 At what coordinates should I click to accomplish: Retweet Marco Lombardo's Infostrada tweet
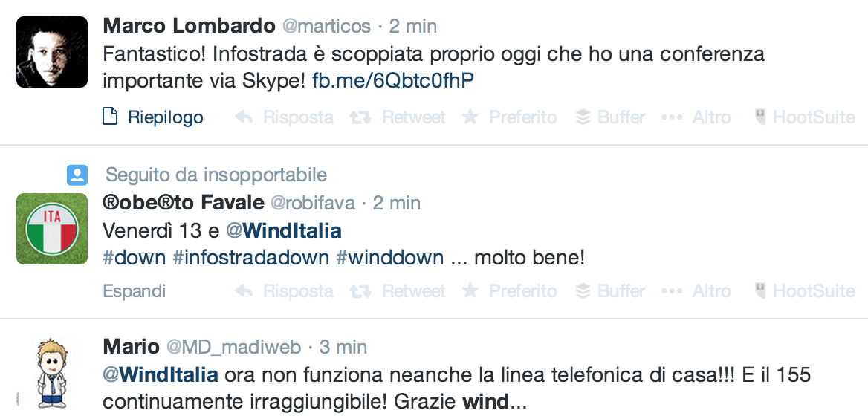click(398, 117)
